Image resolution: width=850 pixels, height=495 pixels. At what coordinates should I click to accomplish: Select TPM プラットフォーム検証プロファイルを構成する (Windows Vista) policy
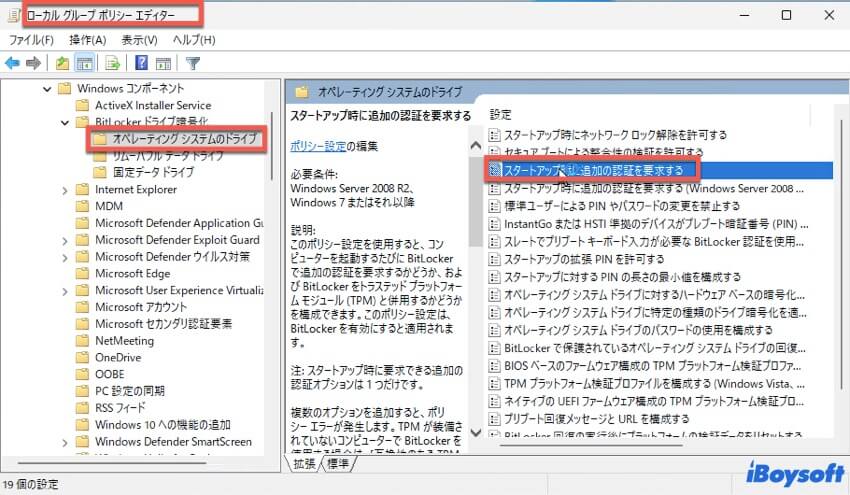654,383
